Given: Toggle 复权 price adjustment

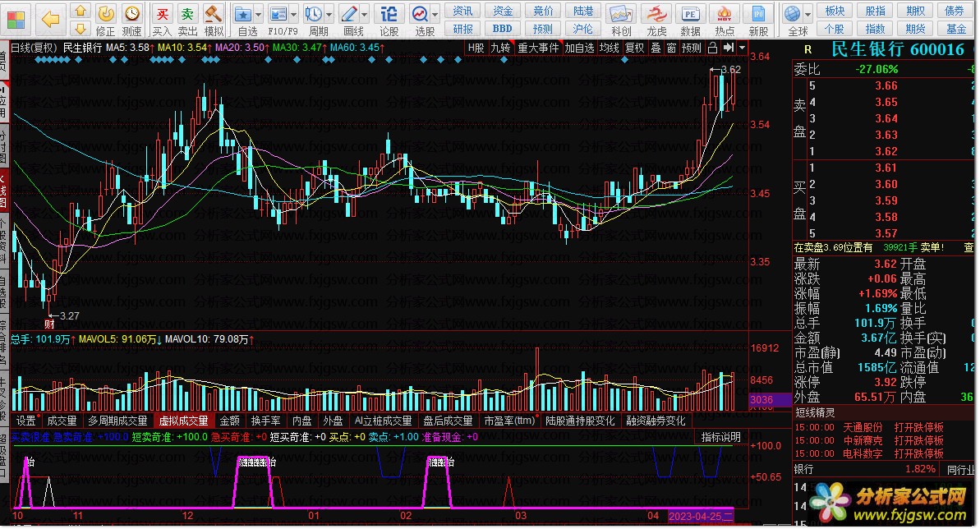Looking at the screenshot, I should tap(634, 48).
